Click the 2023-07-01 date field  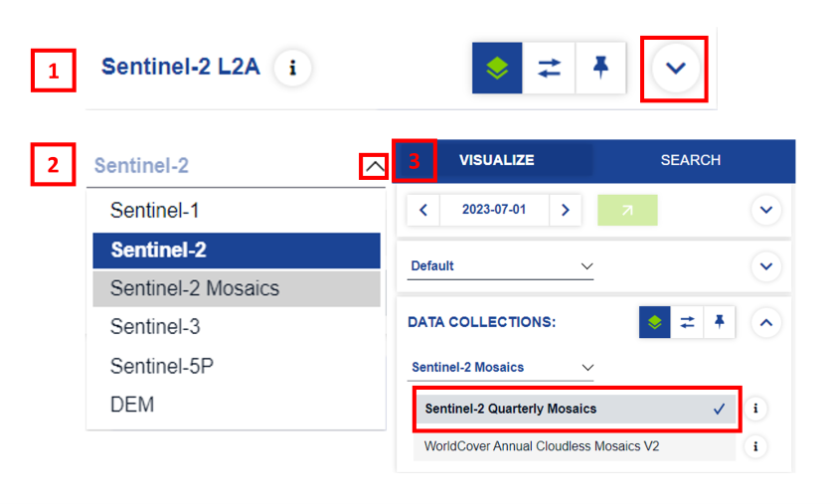tap(494, 210)
